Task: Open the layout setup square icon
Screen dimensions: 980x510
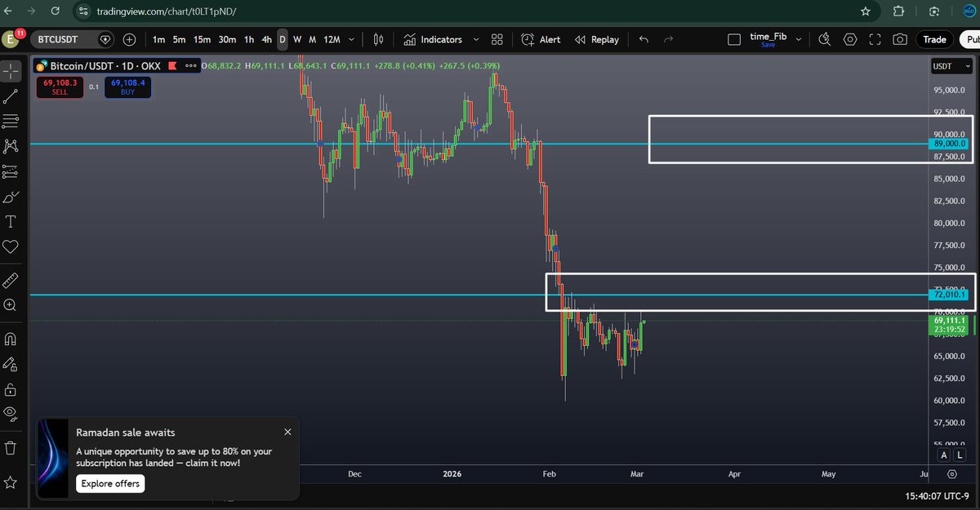Action: (x=734, y=39)
